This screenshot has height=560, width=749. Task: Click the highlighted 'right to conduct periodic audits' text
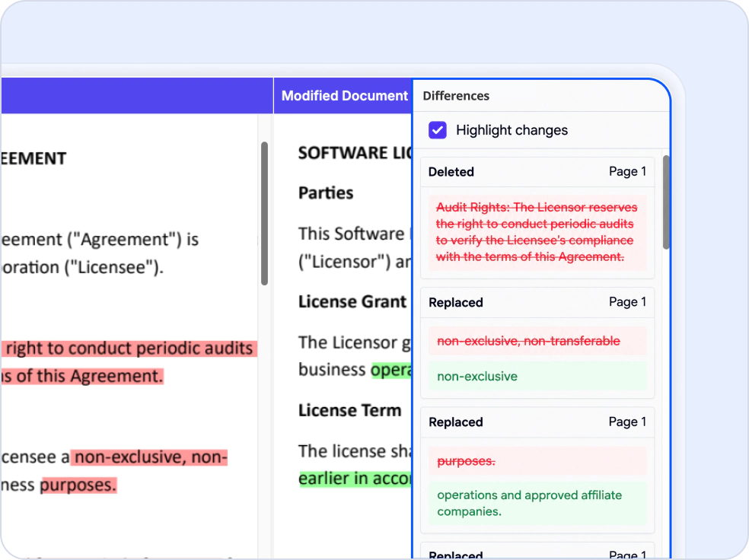[129, 348]
